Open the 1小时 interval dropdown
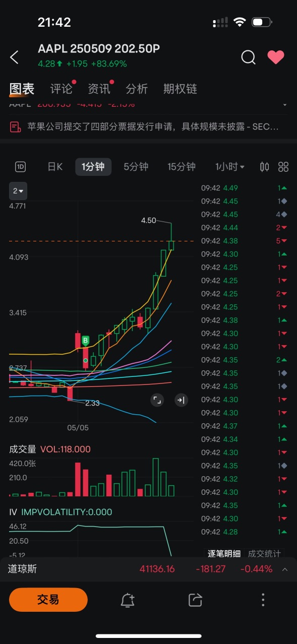Image resolution: width=297 pixels, height=644 pixels. tap(230, 167)
